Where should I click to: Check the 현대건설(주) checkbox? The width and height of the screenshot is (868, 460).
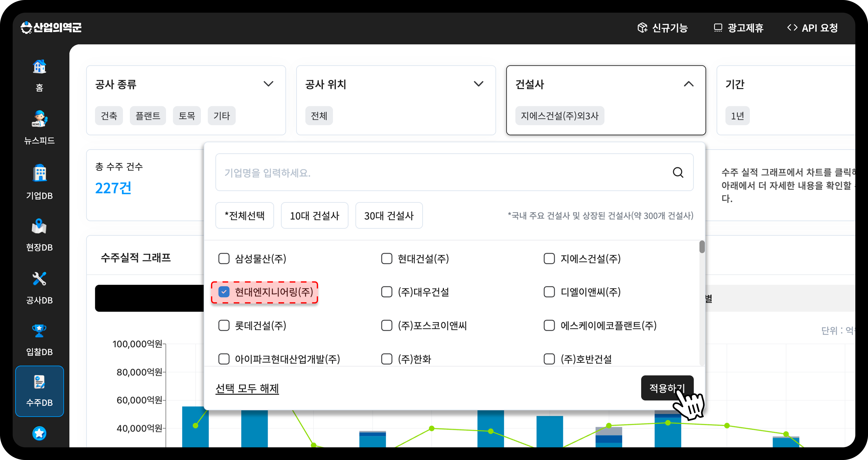(x=386, y=259)
